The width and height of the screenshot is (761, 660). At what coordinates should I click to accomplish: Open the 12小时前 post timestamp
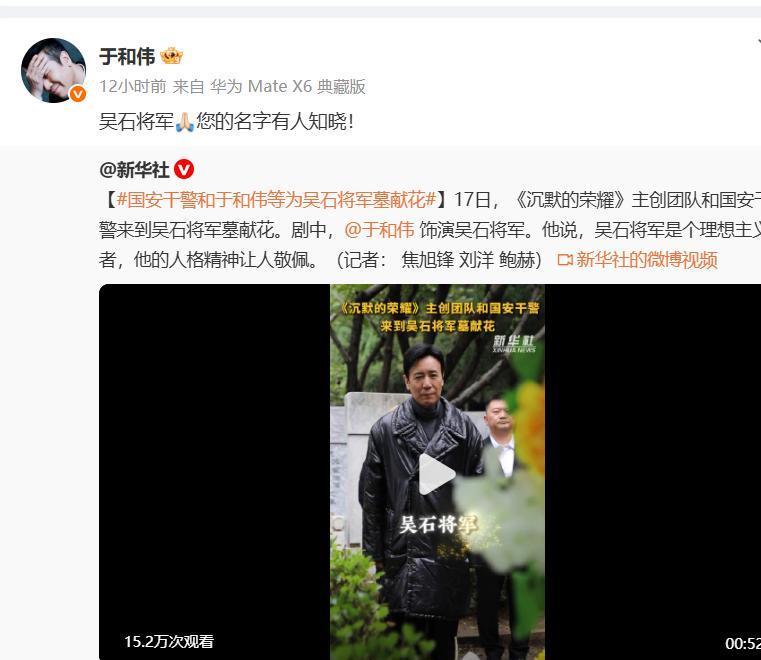[x=132, y=86]
